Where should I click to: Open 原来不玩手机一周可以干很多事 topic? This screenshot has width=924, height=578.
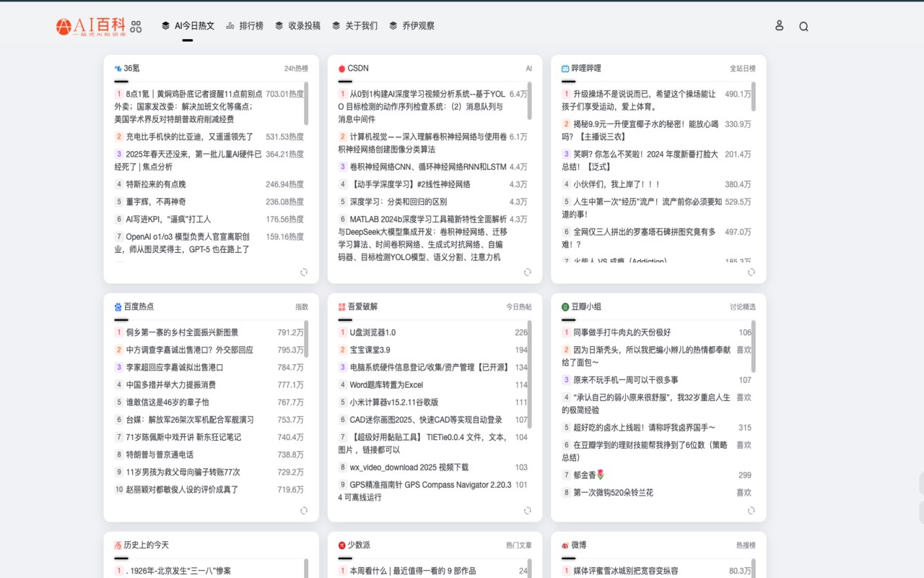(626, 379)
